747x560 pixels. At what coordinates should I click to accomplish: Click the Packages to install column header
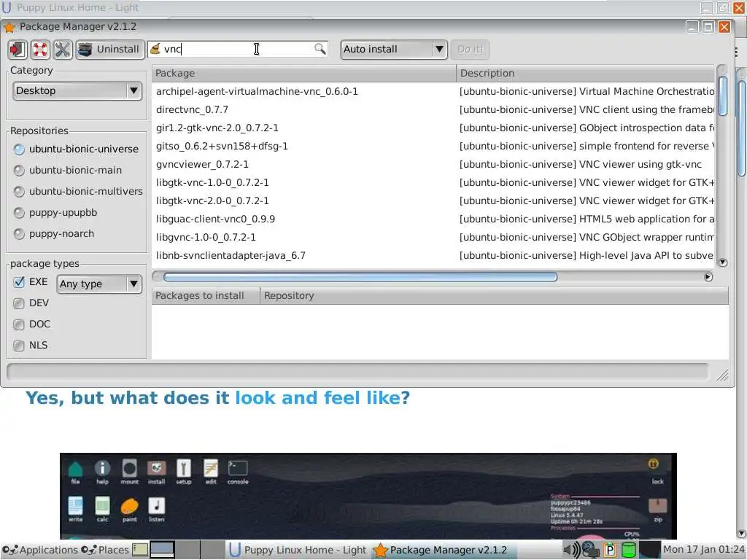[206, 296]
